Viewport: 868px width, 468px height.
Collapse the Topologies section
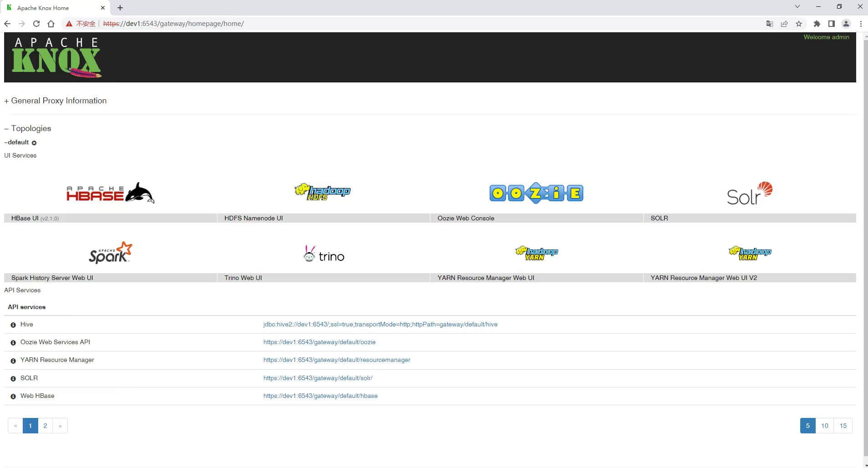(x=28, y=128)
